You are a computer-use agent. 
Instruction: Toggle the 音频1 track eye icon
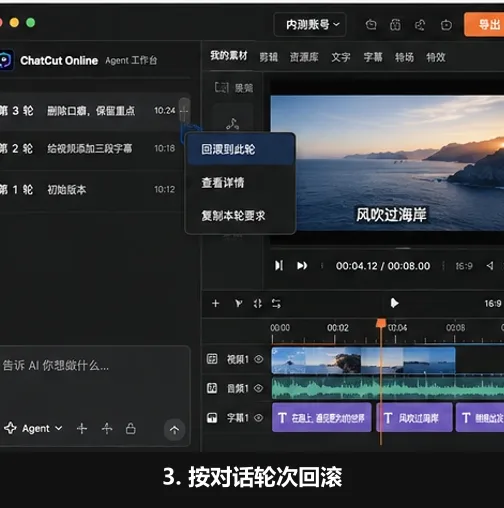tap(259, 388)
